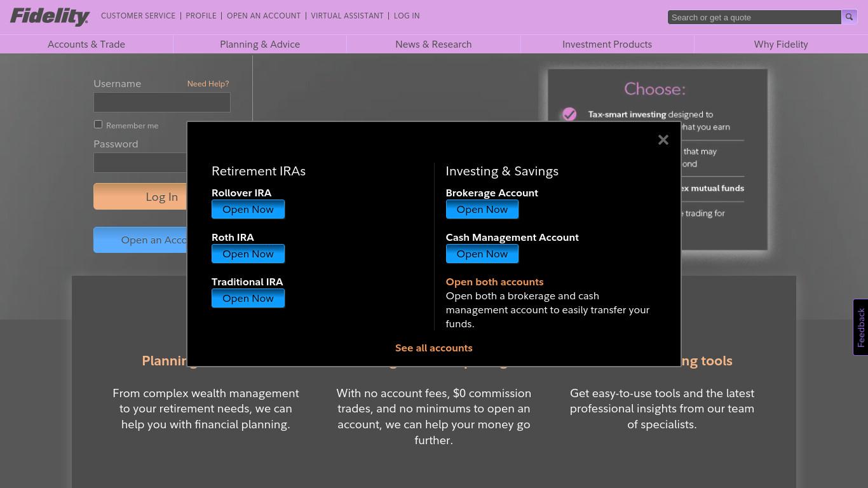The image size is (868, 488).
Task: Open the Profile link
Action: point(201,16)
